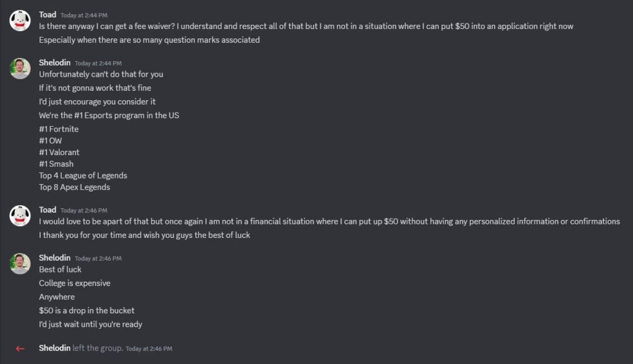
Task: Open Shelodin's avatar on the 2:44 PM message
Action: point(20,69)
